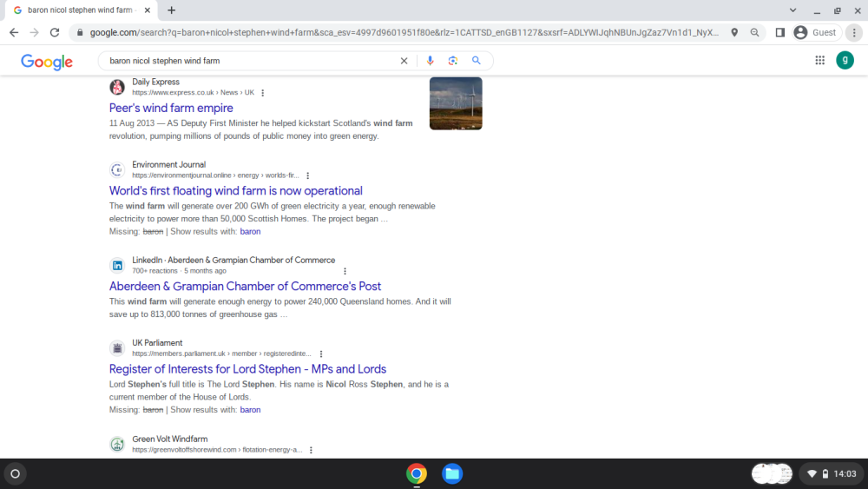Open 'World's first floating wind farm' result

[236, 190]
